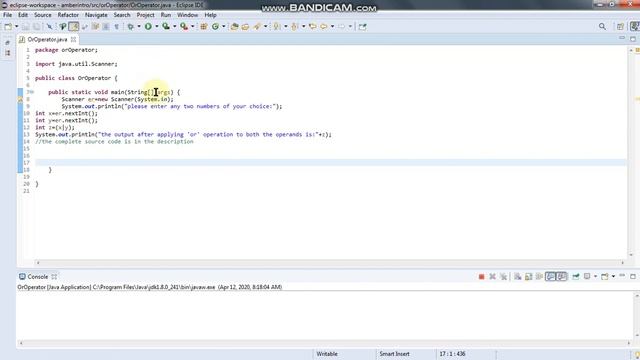Select the Console view tab
Image resolution: width=640 pixels, height=360 pixels.
coord(38,277)
